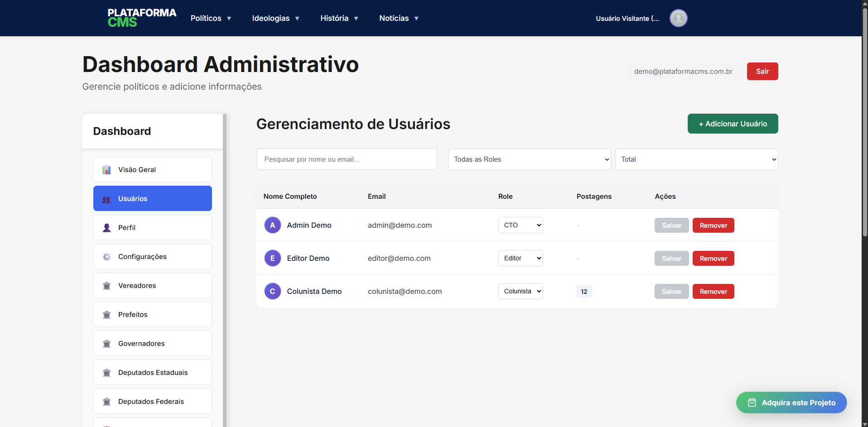The height and width of the screenshot is (427, 868).
Task: Click the Configurações gear icon
Action: pos(106,257)
